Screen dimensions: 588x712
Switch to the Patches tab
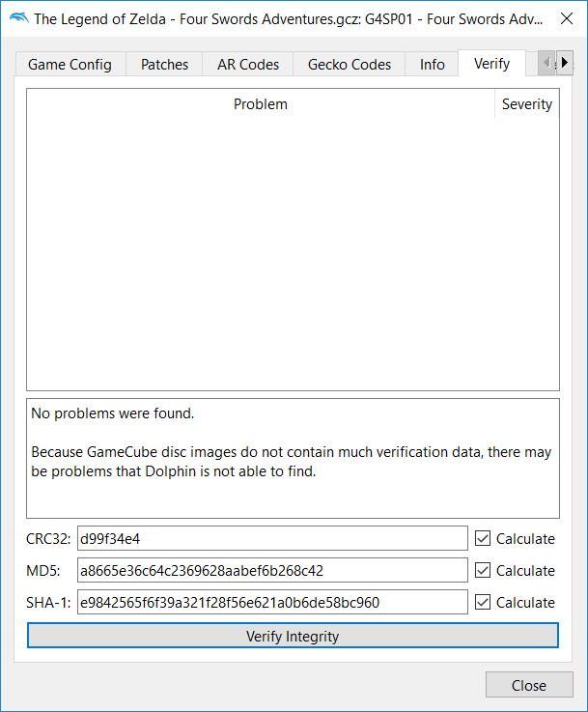[x=164, y=64]
